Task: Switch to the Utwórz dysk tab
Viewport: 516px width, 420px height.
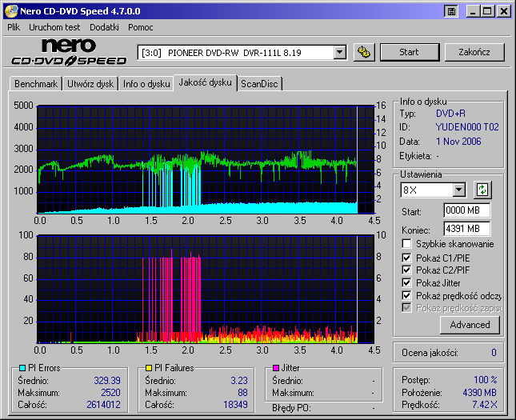Action: tap(90, 84)
